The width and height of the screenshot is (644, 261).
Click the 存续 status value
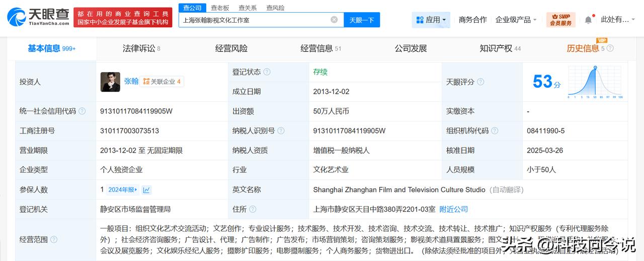[x=320, y=72]
